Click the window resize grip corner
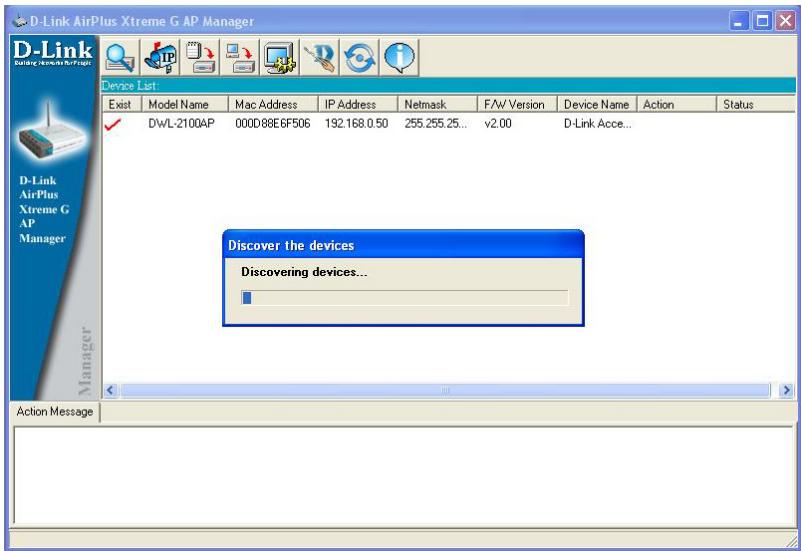801x551 pixels. (x=791, y=541)
